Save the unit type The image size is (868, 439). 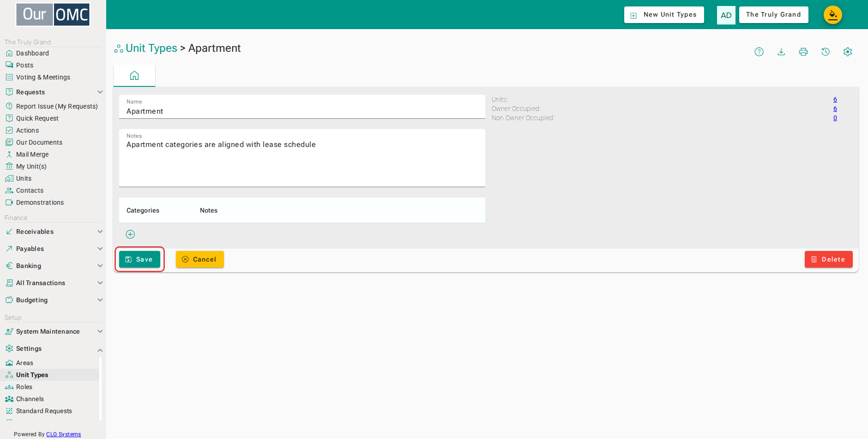tap(139, 259)
